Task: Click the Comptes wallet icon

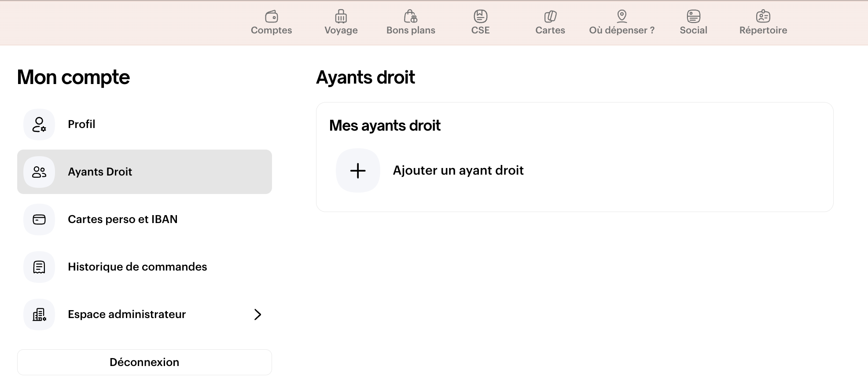Action: pyautogui.click(x=272, y=17)
